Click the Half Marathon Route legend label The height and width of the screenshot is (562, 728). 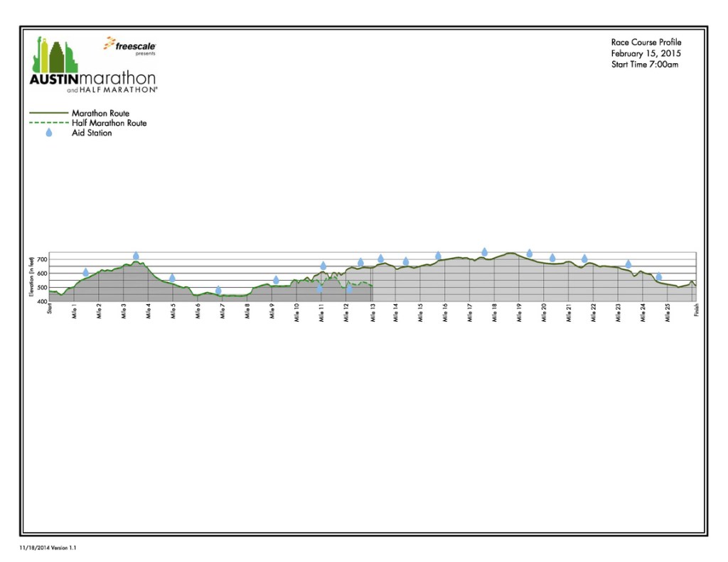tap(109, 123)
